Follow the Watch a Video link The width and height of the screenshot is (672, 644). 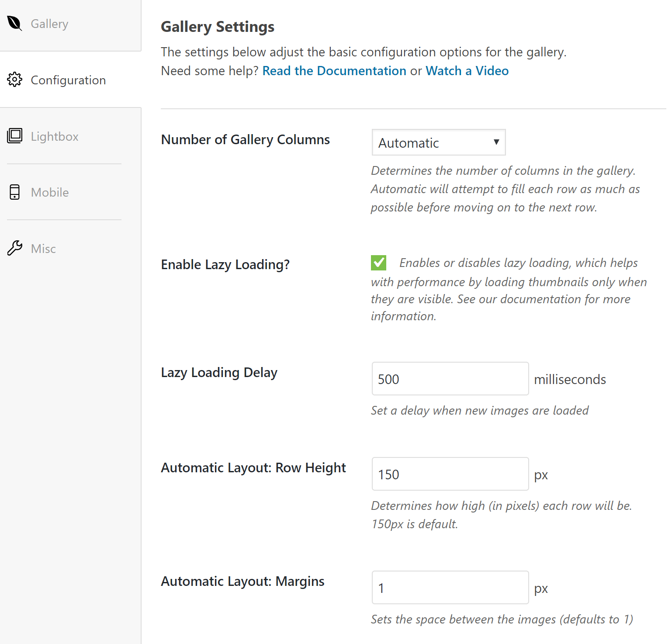467,71
